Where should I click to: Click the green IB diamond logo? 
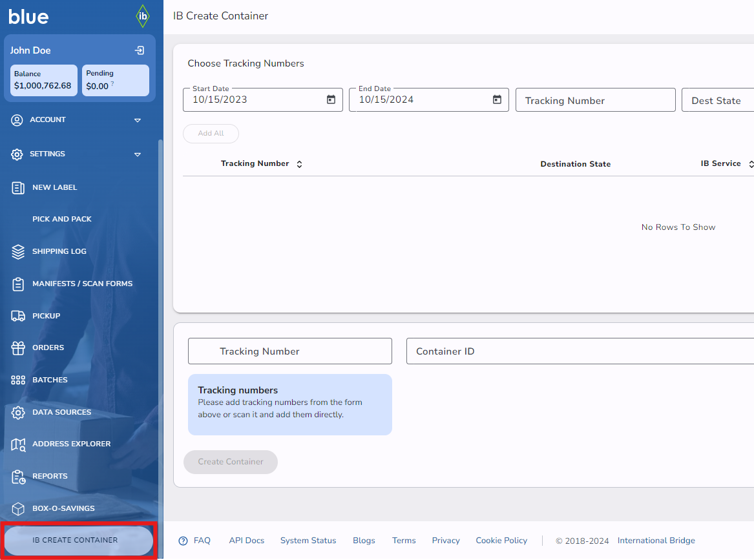pos(143,16)
